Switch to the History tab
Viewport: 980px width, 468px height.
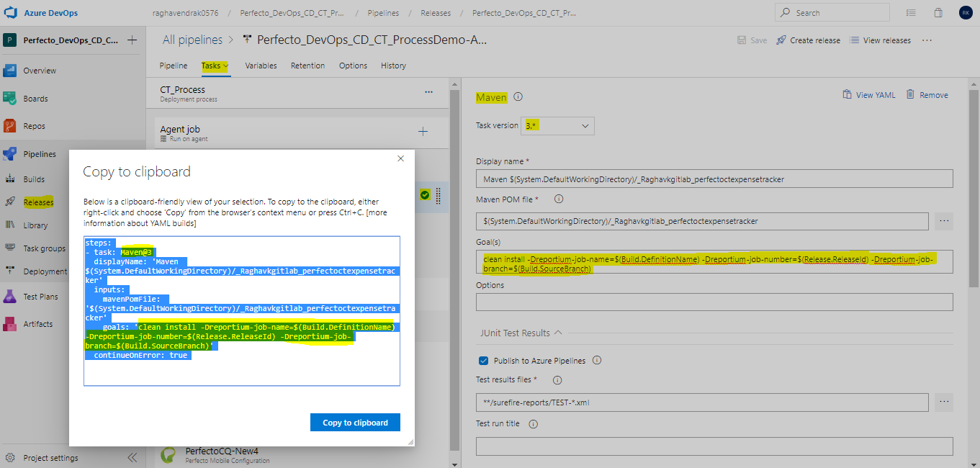393,66
